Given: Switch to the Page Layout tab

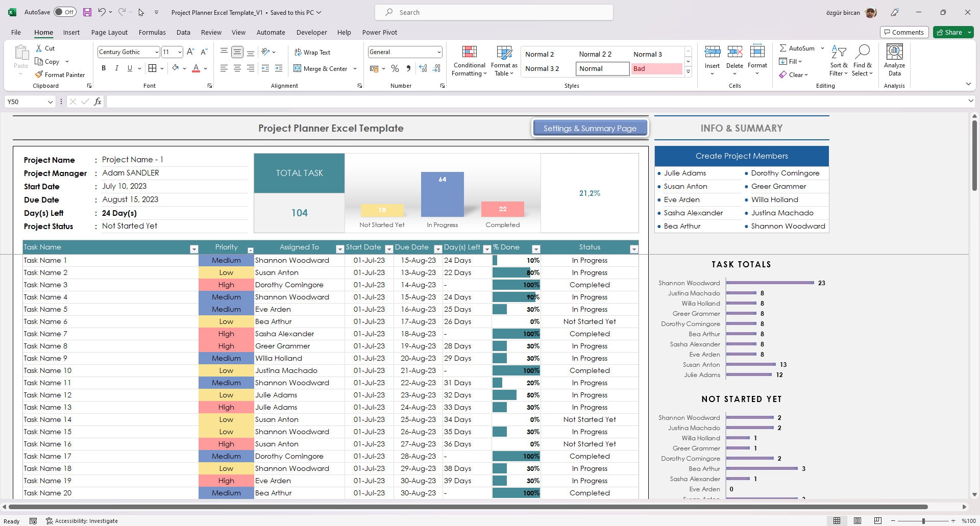Looking at the screenshot, I should [x=109, y=32].
